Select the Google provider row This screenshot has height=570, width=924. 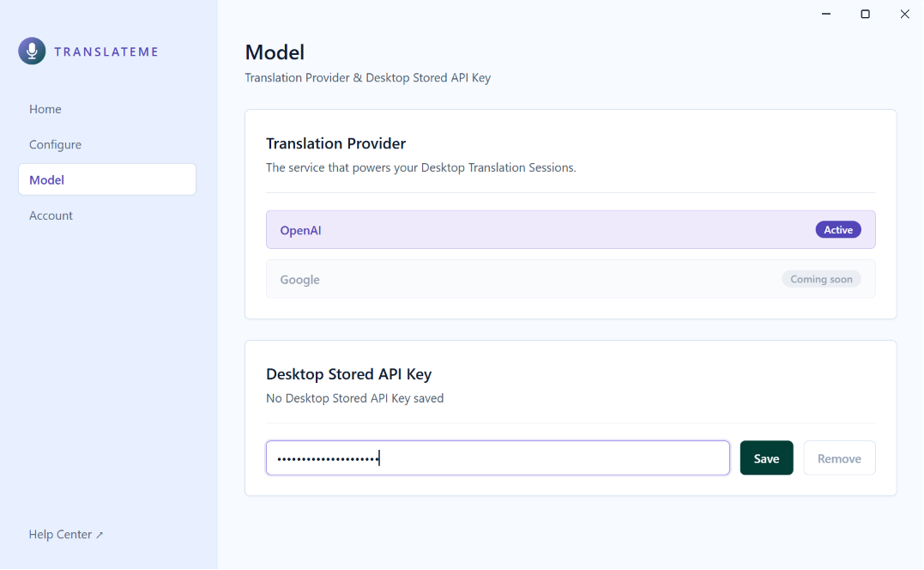click(571, 279)
